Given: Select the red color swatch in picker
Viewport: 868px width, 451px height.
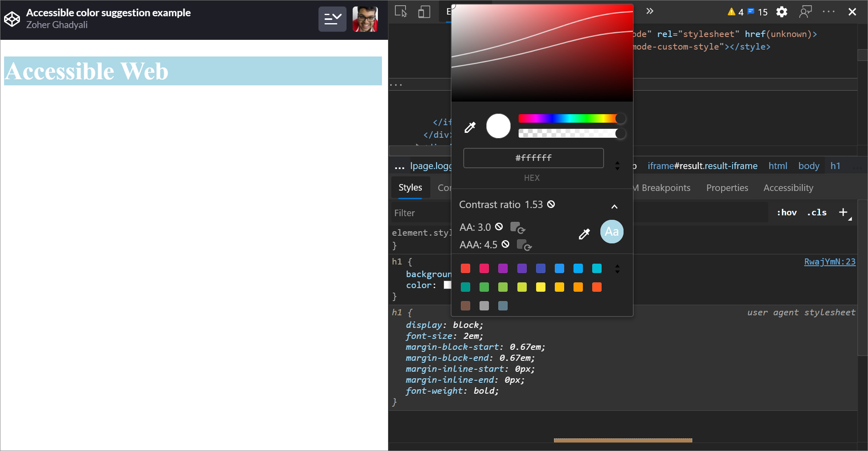Looking at the screenshot, I should 466,268.
